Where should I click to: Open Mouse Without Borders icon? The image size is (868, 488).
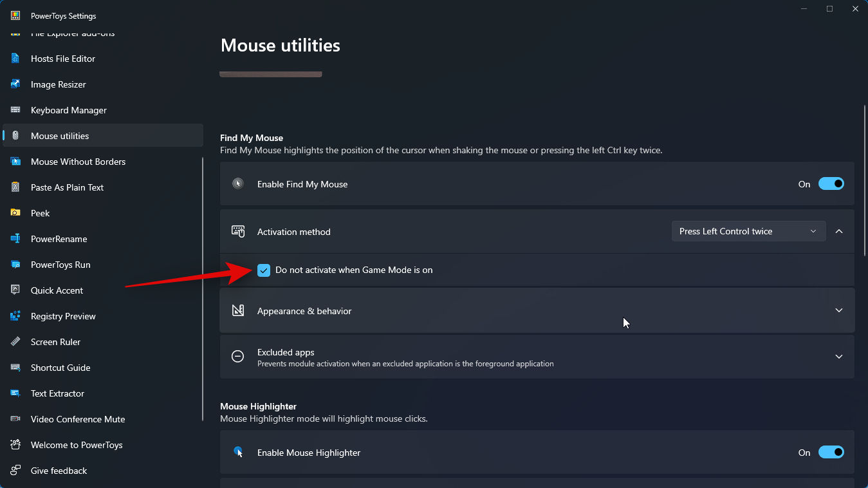click(x=15, y=162)
